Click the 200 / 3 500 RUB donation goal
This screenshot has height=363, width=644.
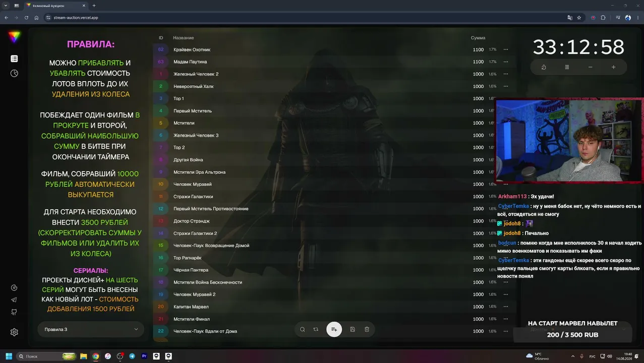pos(572,335)
